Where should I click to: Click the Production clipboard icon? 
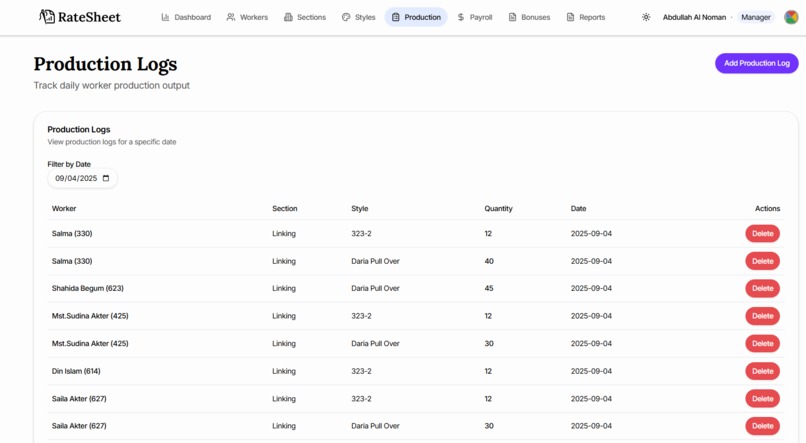click(395, 17)
